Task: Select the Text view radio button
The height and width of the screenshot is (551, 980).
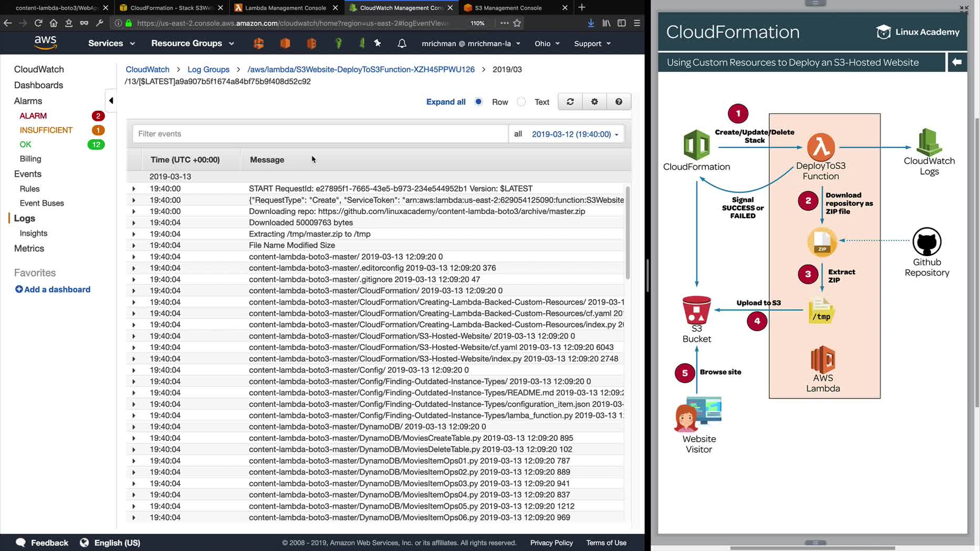Action: coord(521,102)
